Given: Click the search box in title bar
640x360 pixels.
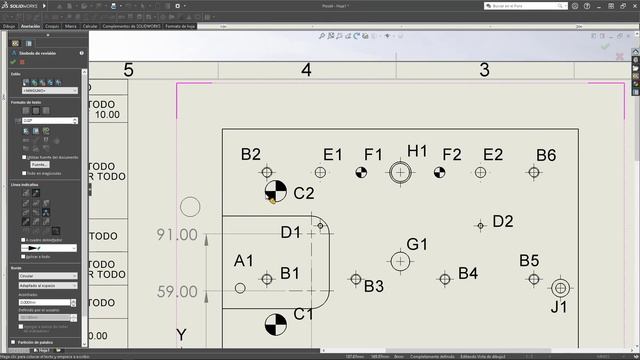Looking at the screenshot, I should click(x=526, y=6).
